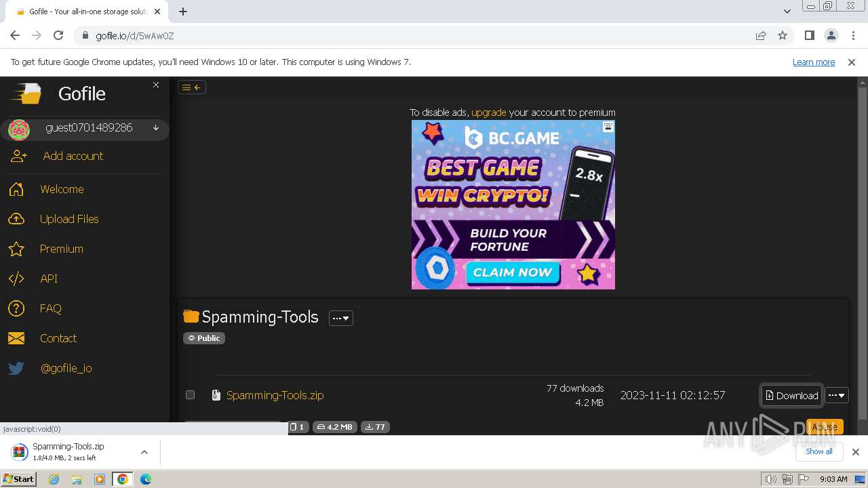Image resolution: width=868 pixels, height=488 pixels.
Task: Select the Spamming-Tools.zip checkbox
Action: 190,394
